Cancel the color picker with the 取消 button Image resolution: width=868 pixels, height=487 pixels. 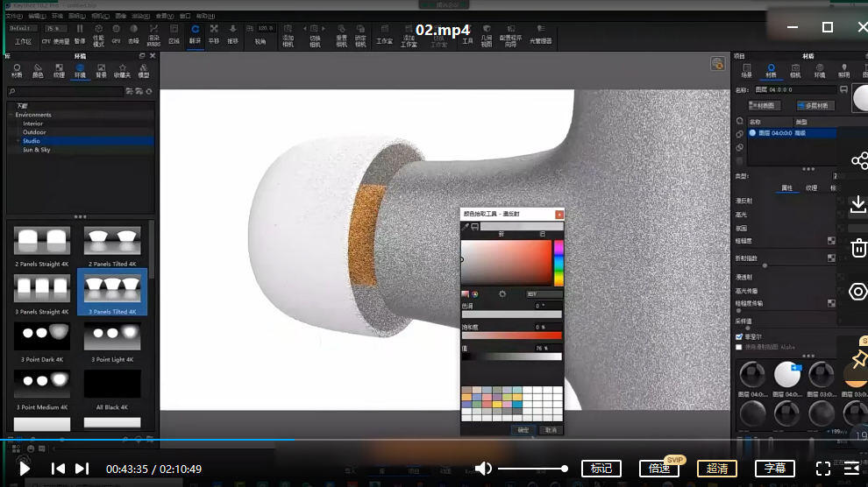coord(551,430)
